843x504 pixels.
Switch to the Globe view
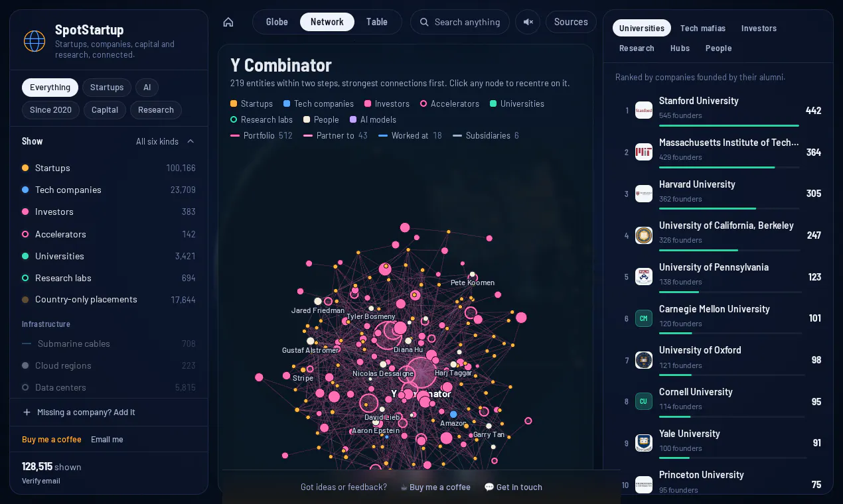[x=277, y=22]
